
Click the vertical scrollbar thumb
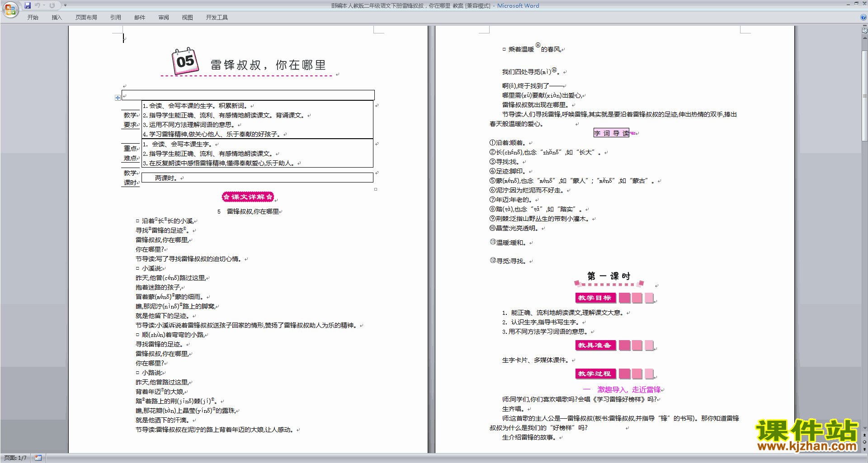(864, 96)
